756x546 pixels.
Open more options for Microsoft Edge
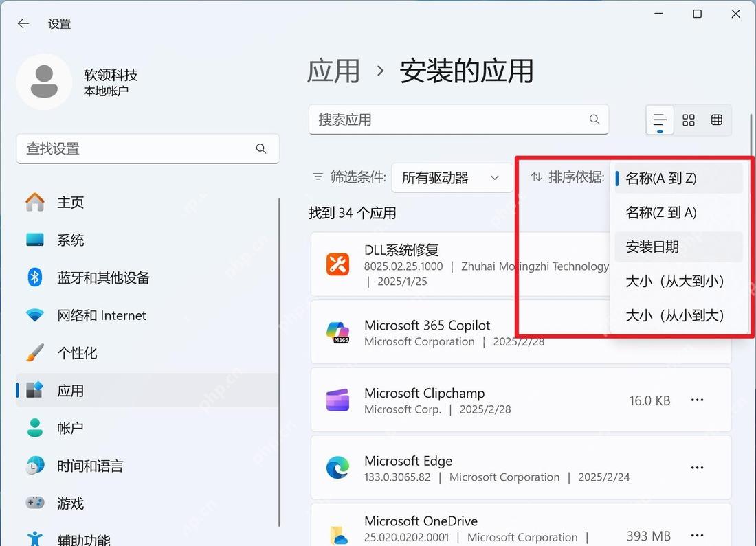(697, 468)
